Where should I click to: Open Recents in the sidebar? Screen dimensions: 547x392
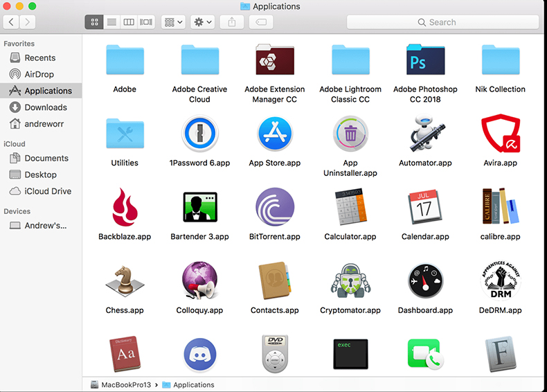41,58
